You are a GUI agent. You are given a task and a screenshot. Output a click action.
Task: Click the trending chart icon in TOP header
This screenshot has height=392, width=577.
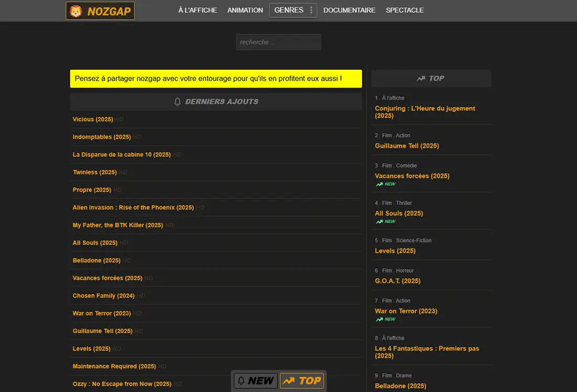click(420, 78)
